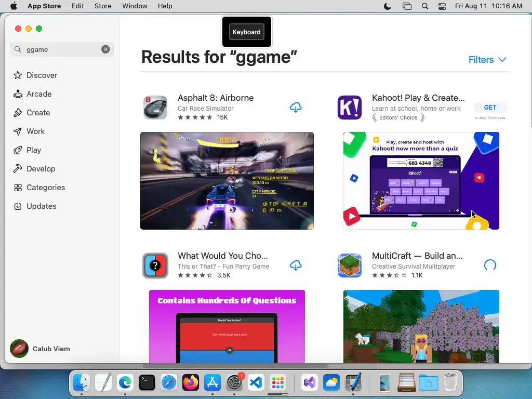Click "Creative Survival Multiplayer" subtitle
This screenshot has width=532, height=399.
tap(414, 267)
